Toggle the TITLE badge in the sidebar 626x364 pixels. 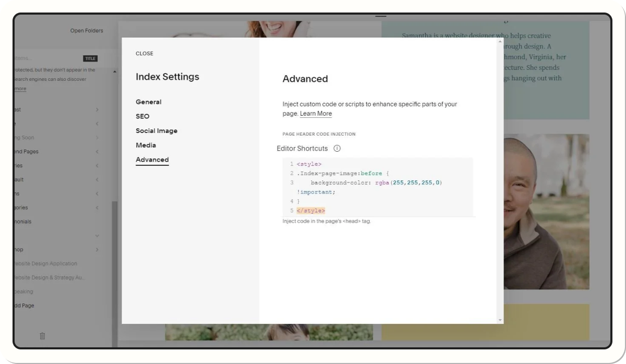click(x=90, y=58)
